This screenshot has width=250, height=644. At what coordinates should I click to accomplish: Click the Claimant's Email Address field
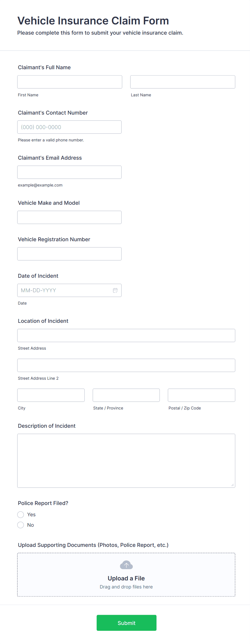point(69,172)
